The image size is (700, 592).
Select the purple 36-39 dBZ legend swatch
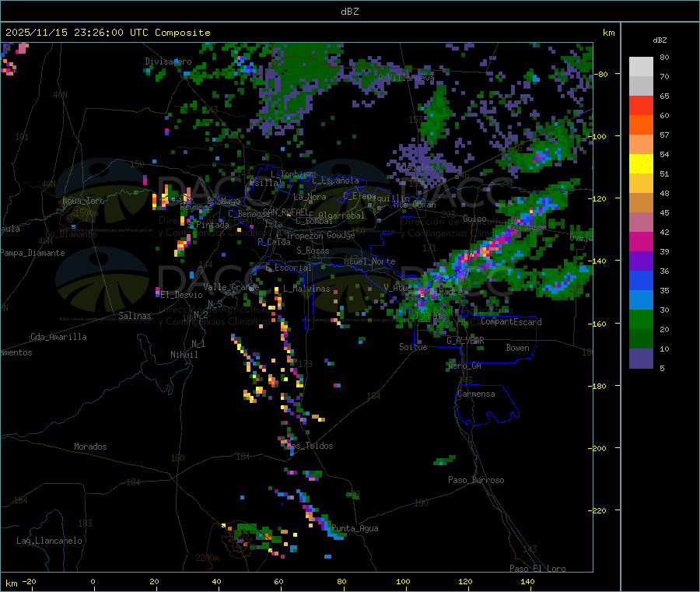(641, 261)
